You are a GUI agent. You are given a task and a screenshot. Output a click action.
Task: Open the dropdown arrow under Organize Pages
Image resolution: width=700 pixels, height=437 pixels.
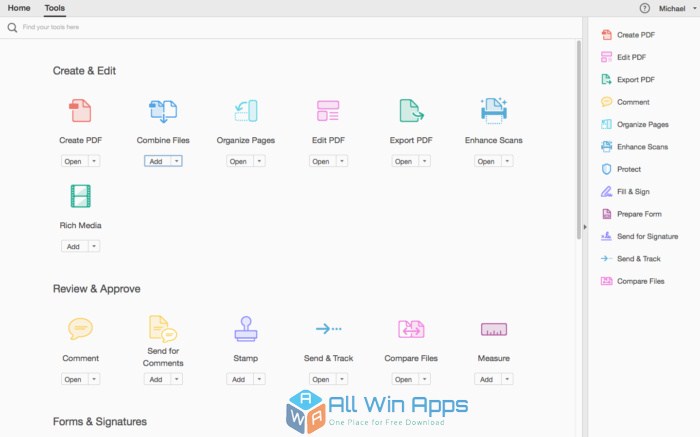259,161
